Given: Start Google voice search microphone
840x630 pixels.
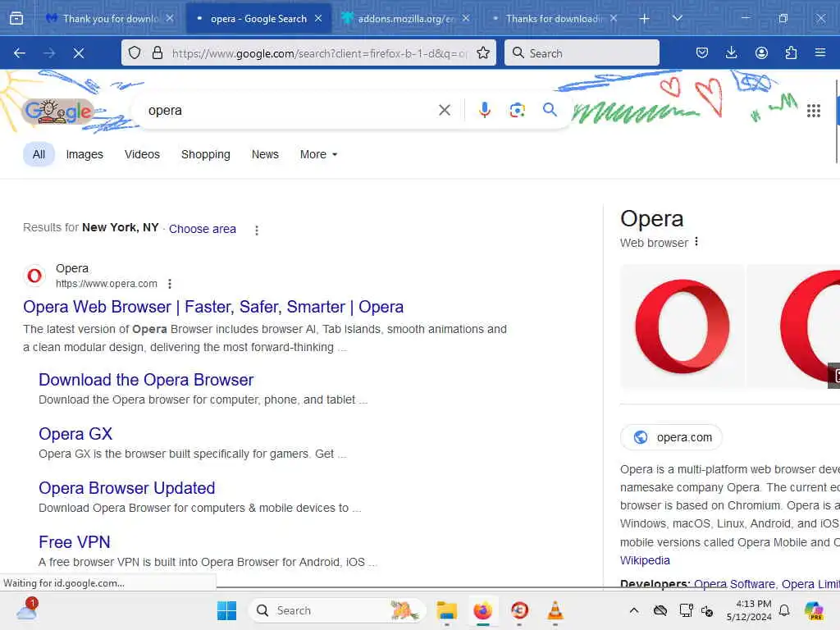Looking at the screenshot, I should pos(484,110).
